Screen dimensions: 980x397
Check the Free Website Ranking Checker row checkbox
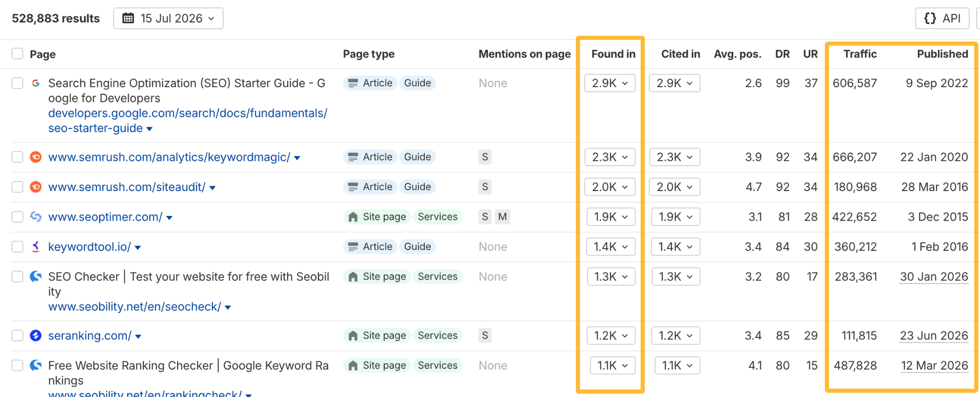coord(18,365)
